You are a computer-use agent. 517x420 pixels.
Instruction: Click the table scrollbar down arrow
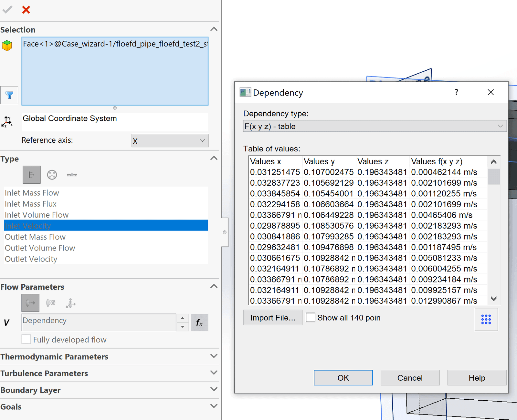tap(494, 299)
